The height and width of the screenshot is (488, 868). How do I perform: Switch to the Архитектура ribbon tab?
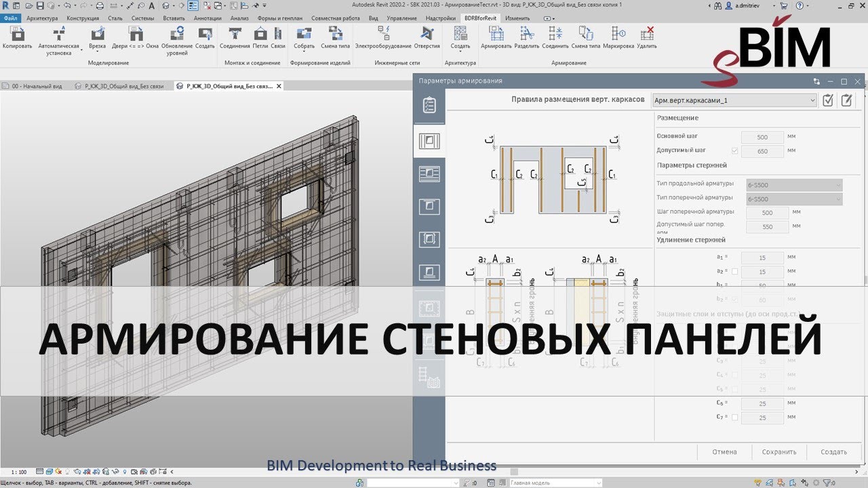point(42,18)
